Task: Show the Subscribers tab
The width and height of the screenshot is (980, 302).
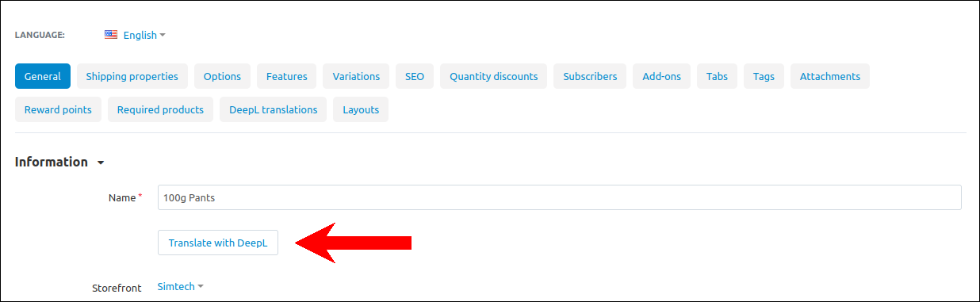Action: pyautogui.click(x=590, y=76)
